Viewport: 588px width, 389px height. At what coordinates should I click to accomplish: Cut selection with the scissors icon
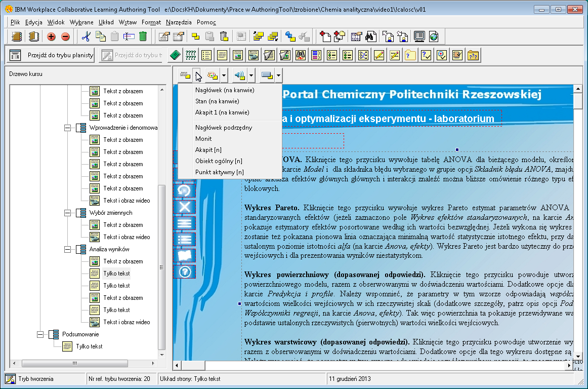pyautogui.click(x=86, y=36)
